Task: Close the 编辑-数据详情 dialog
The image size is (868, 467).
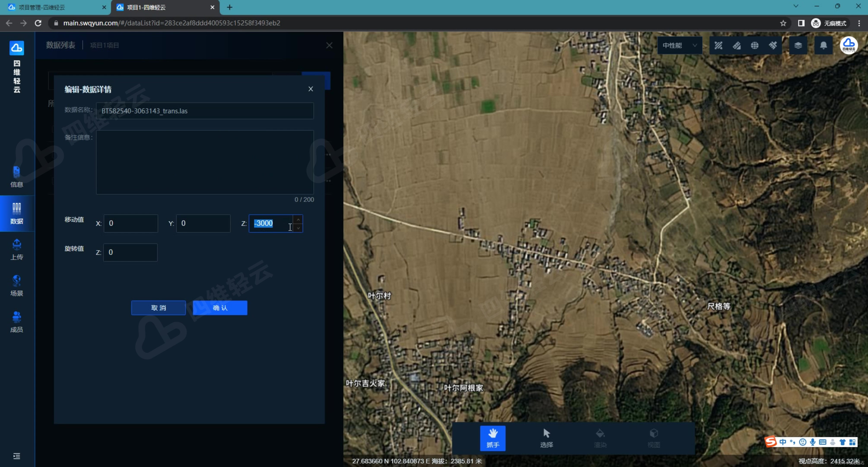Action: tap(310, 89)
